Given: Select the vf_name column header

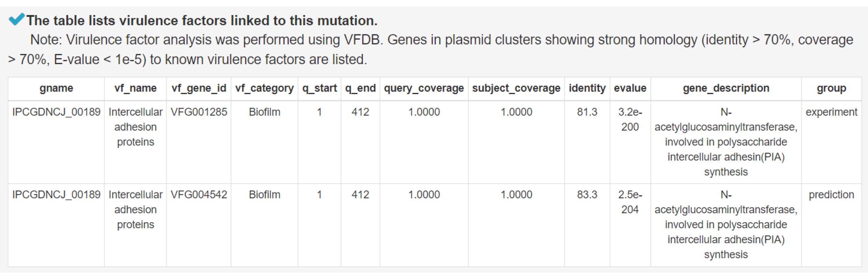Looking at the screenshot, I should click(x=135, y=88).
